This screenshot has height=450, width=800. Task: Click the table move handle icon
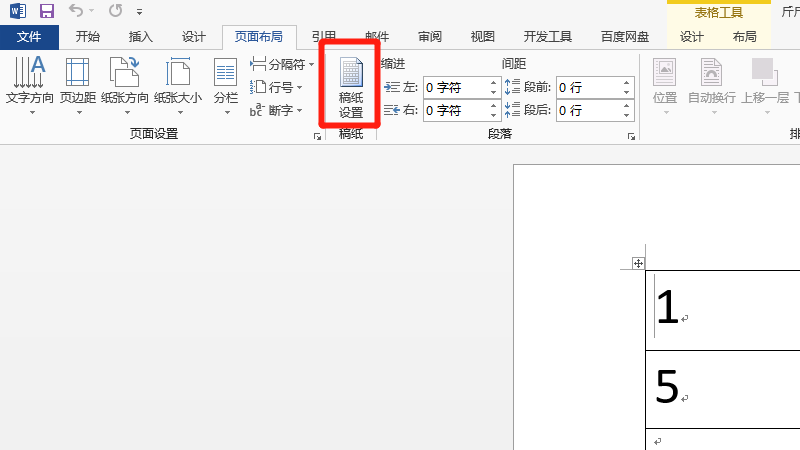tap(637, 263)
